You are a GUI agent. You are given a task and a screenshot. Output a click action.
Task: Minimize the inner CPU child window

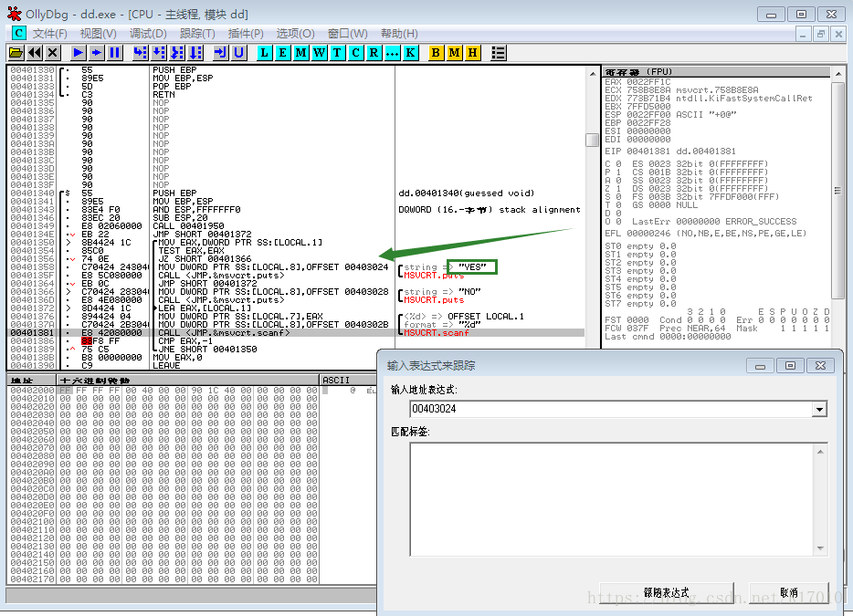[803, 34]
